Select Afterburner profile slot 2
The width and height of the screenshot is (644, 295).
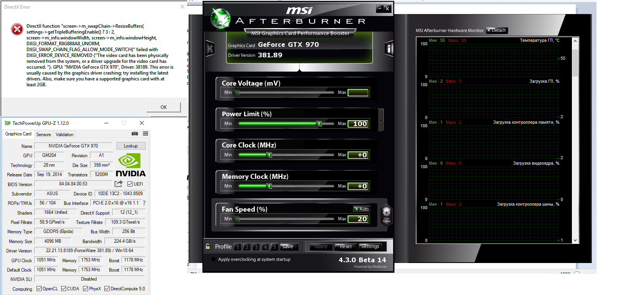(x=247, y=247)
